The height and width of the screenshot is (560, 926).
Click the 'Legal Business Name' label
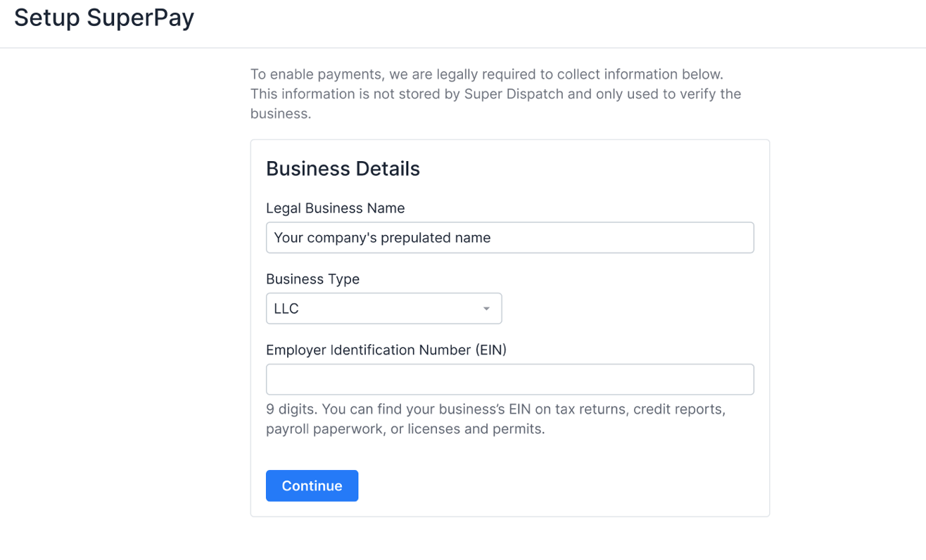(x=336, y=208)
